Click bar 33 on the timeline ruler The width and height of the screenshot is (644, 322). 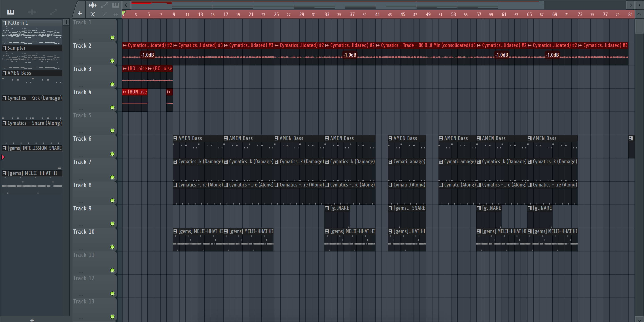(327, 14)
